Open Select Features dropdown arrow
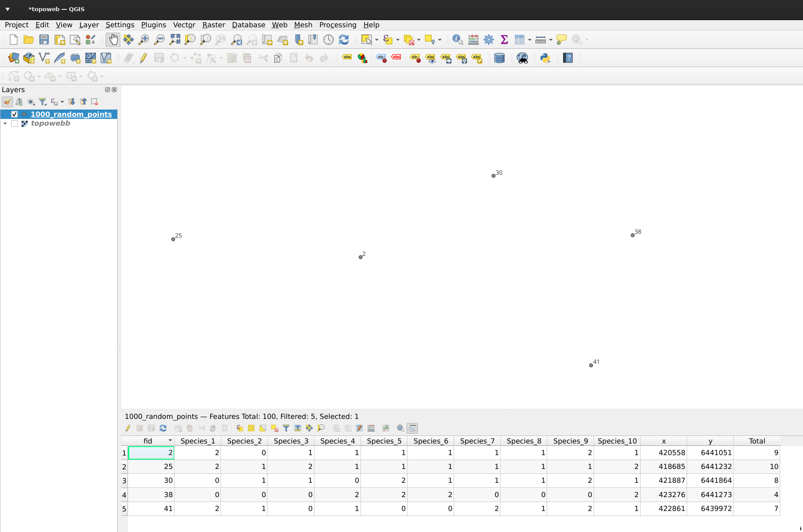 click(x=377, y=40)
